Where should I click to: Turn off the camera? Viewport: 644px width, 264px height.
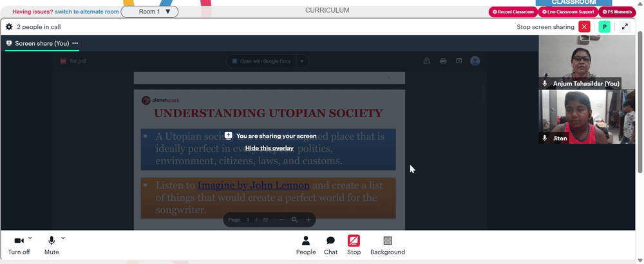(x=19, y=245)
